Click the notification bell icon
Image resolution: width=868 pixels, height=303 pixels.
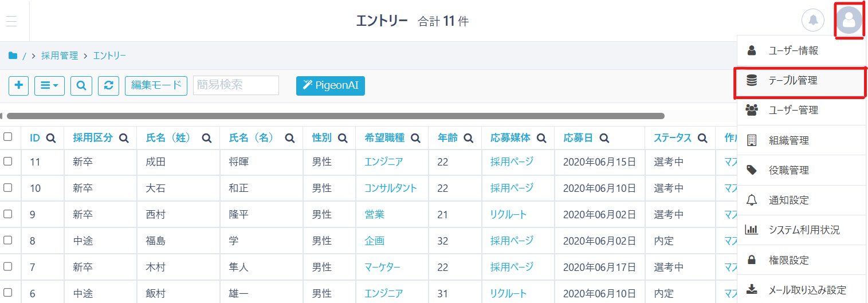coord(812,21)
